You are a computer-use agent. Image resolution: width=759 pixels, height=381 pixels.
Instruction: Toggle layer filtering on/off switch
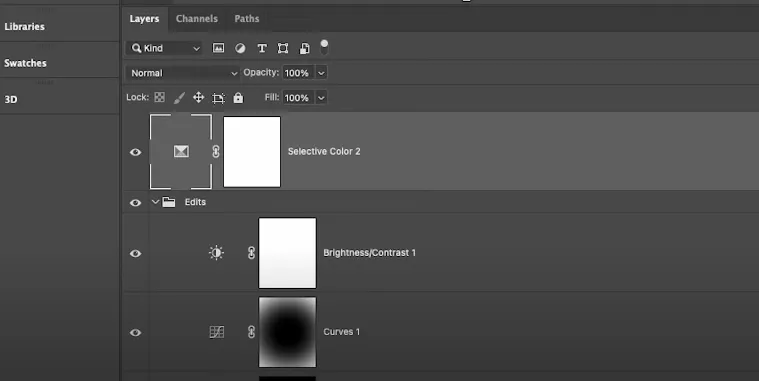click(x=324, y=47)
